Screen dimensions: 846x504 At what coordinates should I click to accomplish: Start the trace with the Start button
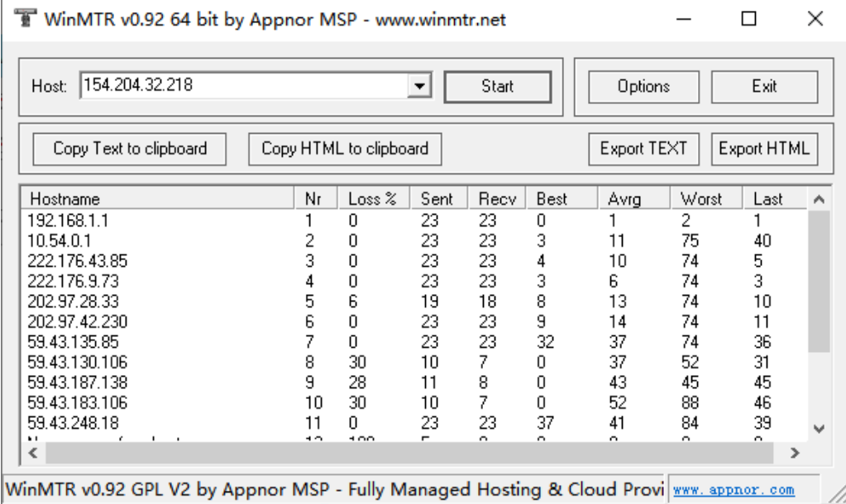coord(497,86)
